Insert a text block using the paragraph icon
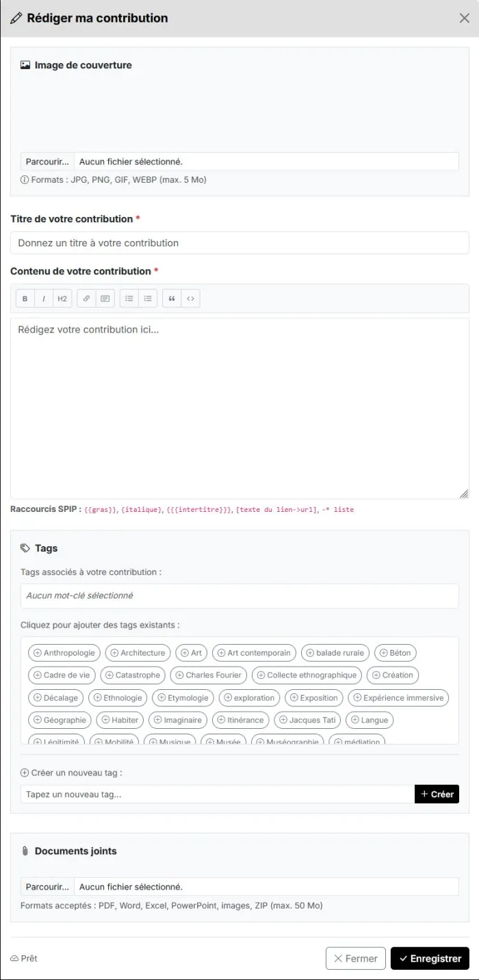Viewport: 479px width, 980px height. [x=105, y=298]
